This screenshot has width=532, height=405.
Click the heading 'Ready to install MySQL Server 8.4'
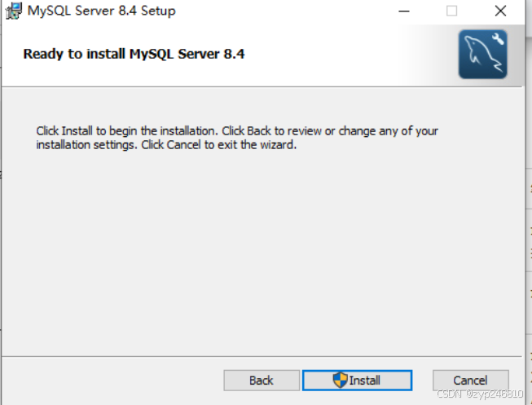pos(134,54)
